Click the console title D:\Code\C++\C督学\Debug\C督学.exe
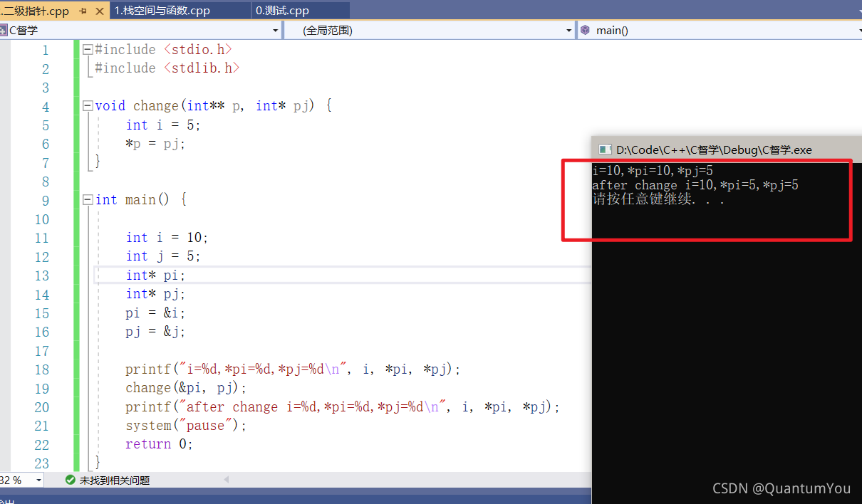 (714, 149)
